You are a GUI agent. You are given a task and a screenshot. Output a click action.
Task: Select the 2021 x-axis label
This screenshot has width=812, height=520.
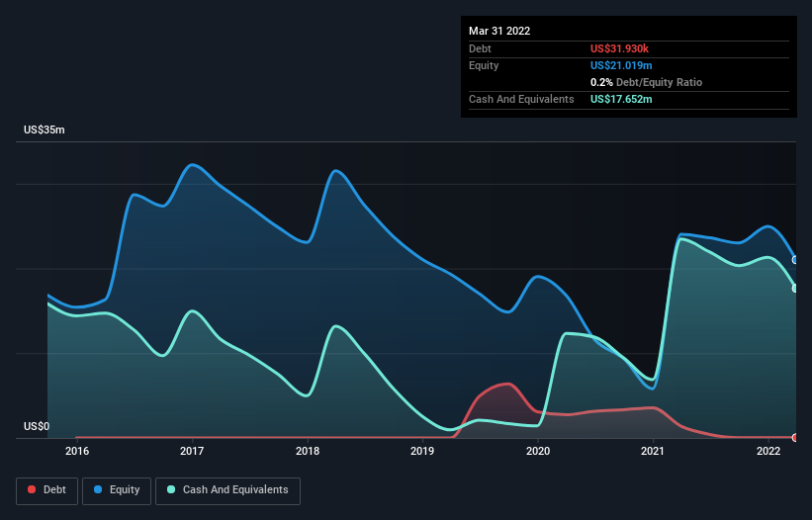tap(653, 451)
